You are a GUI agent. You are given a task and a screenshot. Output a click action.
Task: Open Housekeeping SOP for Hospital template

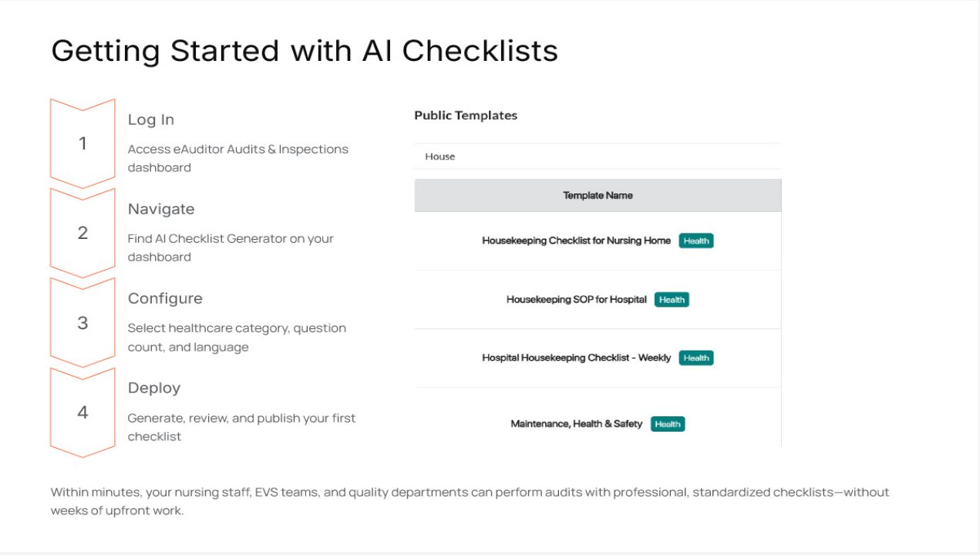point(577,300)
